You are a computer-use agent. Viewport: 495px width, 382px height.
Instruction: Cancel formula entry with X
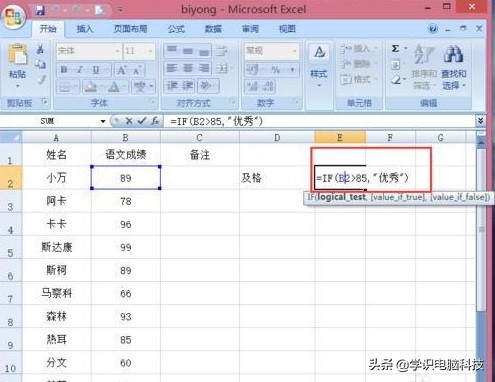(x=129, y=121)
